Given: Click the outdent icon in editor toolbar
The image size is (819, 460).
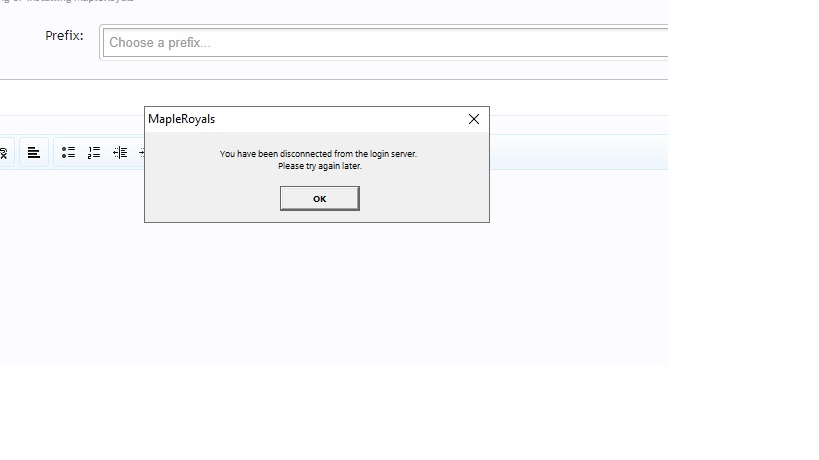Looking at the screenshot, I should [x=120, y=152].
